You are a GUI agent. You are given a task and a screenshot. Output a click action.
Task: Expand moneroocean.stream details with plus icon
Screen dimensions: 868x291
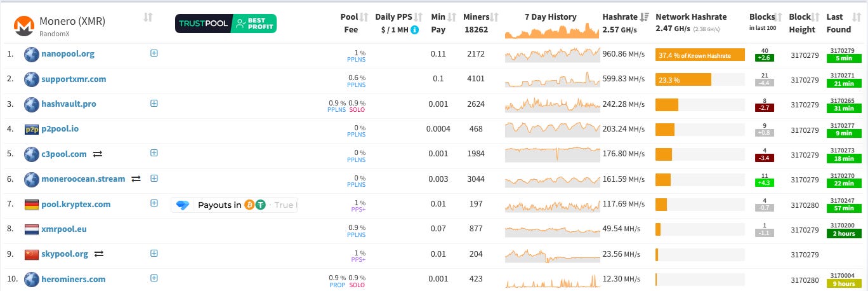pyautogui.click(x=154, y=178)
